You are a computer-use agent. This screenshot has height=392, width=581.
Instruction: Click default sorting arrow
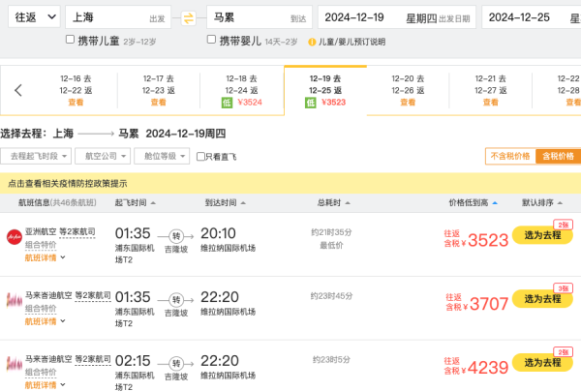(x=560, y=203)
